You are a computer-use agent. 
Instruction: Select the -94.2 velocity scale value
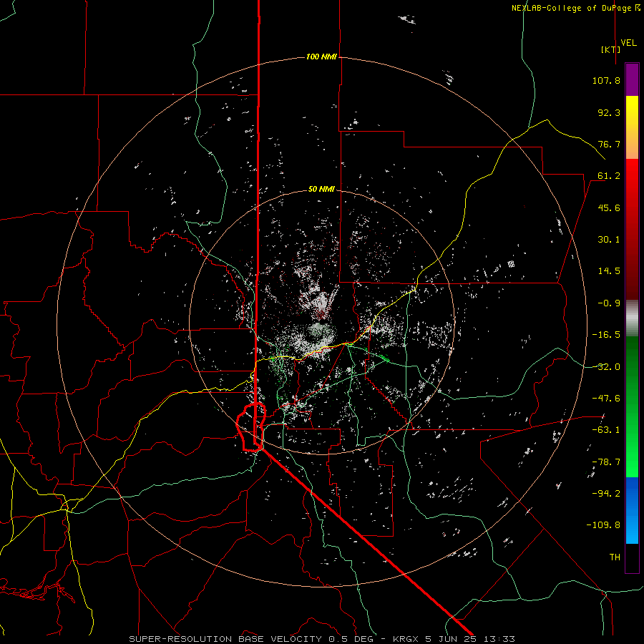click(x=606, y=494)
